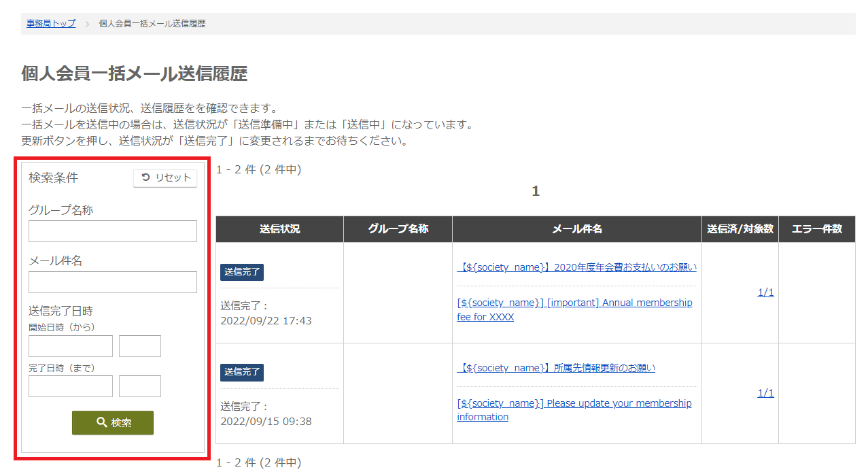Click the 検索条件 panel title
Image resolution: width=868 pixels, height=474 pixels.
point(53,177)
